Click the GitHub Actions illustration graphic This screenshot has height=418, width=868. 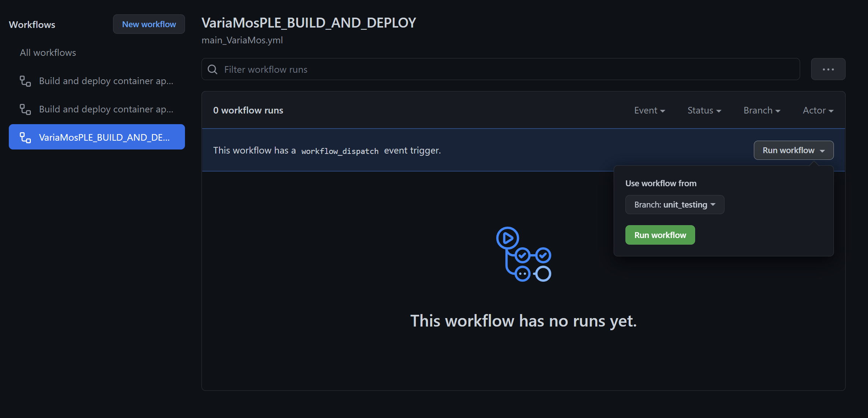523,254
